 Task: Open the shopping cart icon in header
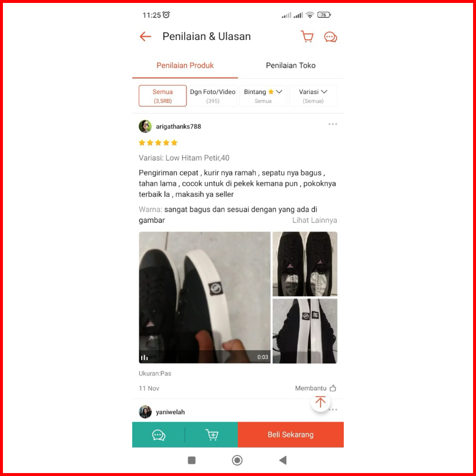[307, 36]
